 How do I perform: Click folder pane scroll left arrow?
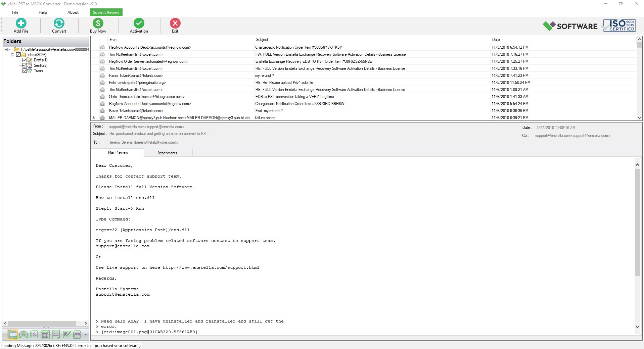pyautogui.click(x=5, y=323)
